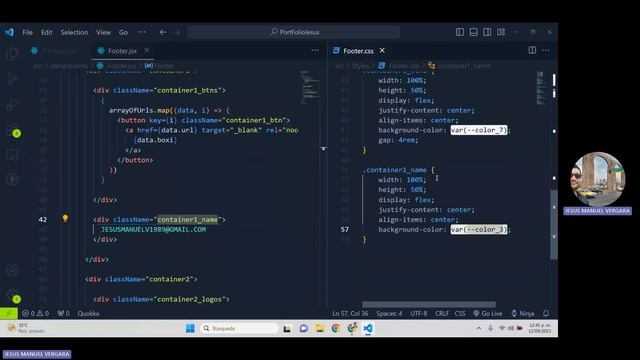640x360 pixels.
Task: Click Ln 57, Col 36 cursor position
Action: pyautogui.click(x=350, y=313)
